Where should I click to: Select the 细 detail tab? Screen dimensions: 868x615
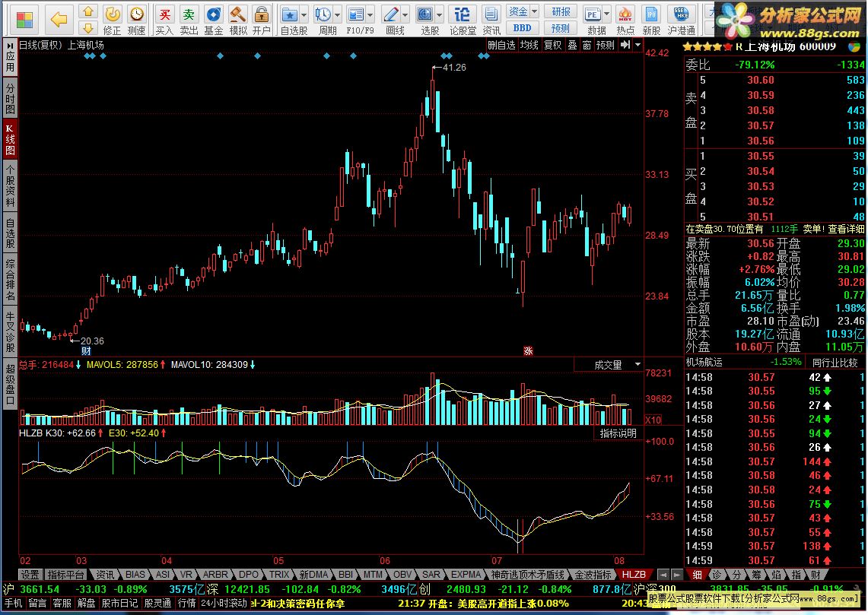(x=697, y=575)
